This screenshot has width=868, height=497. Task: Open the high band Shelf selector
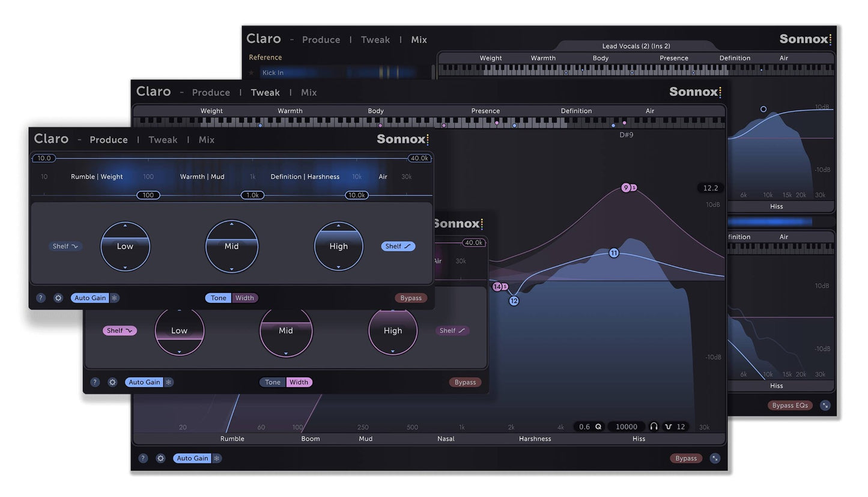pyautogui.click(x=398, y=246)
